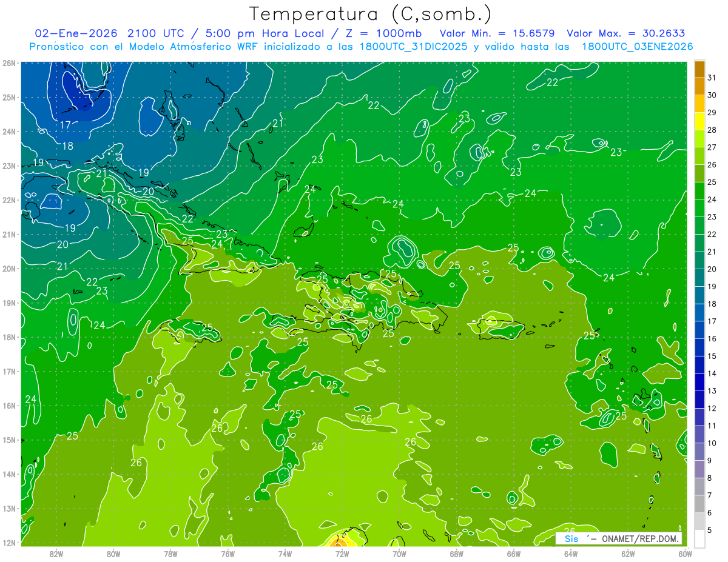Select the date text "02-Ene-2026"
The image size is (728, 562).
point(77,33)
